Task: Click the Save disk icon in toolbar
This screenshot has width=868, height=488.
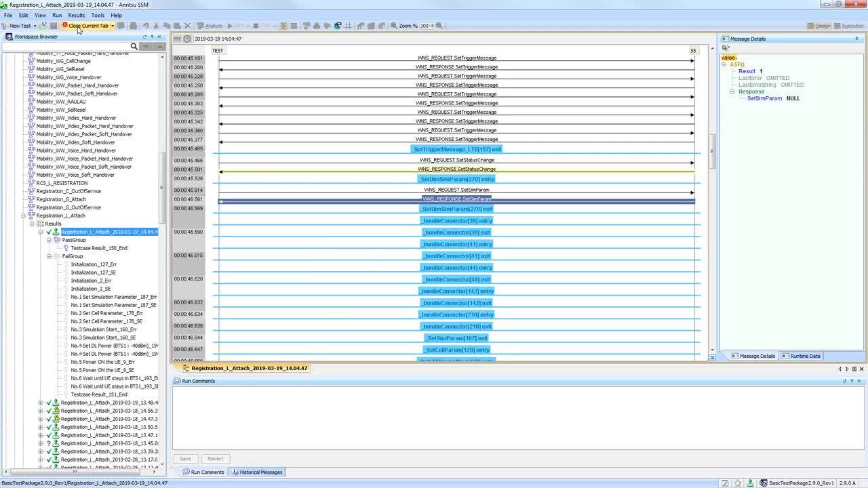Action: pos(54,26)
